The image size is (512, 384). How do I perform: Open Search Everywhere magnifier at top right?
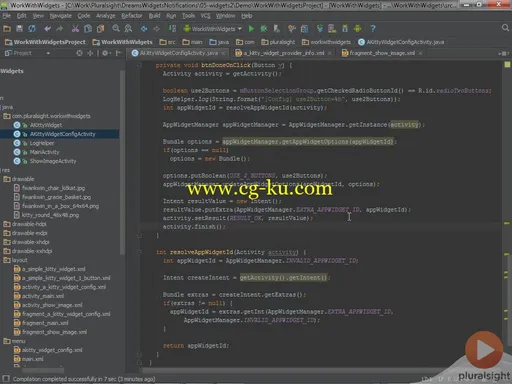(505, 28)
